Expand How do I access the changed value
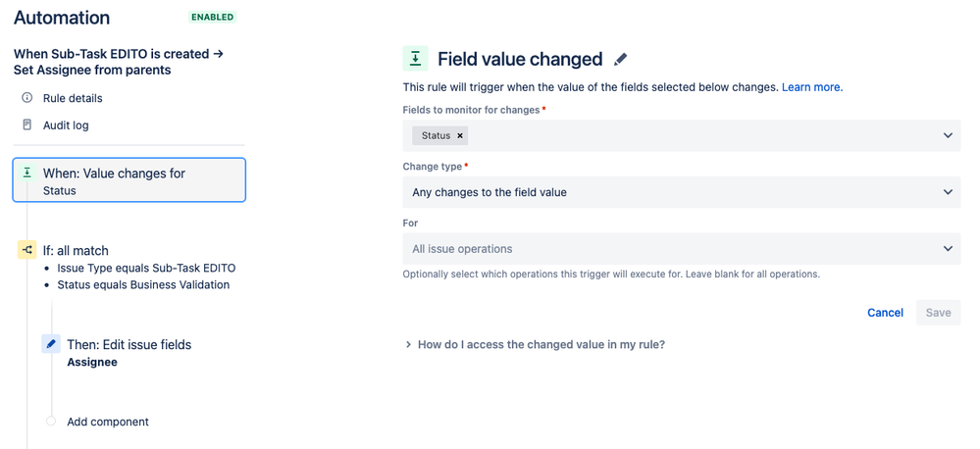 tap(535, 344)
